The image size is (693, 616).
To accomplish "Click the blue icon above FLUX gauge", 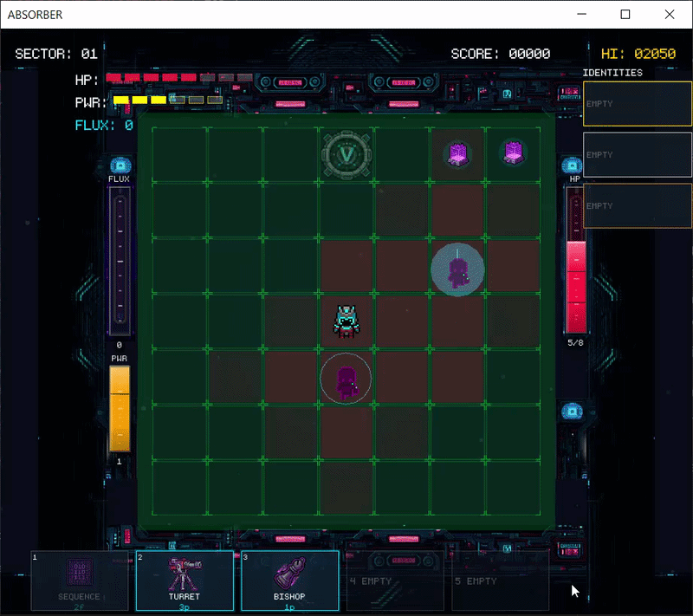I will click(120, 165).
